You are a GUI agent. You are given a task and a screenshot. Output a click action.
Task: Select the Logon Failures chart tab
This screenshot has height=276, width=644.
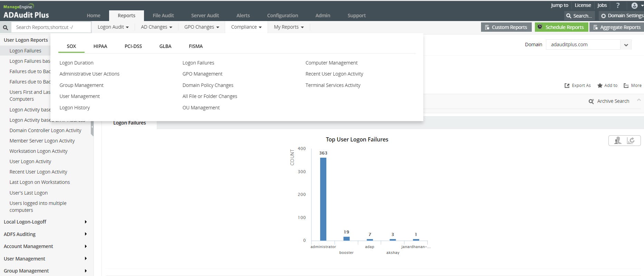pos(129,123)
